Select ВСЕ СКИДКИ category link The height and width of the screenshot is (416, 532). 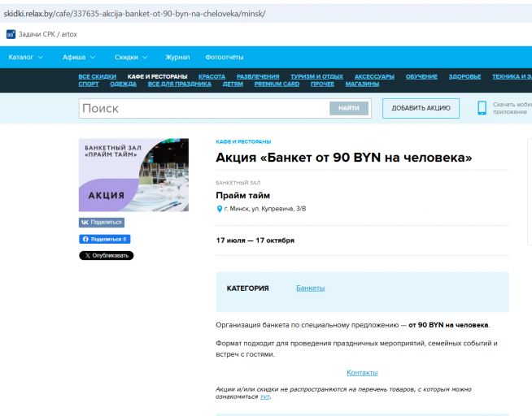tap(98, 76)
